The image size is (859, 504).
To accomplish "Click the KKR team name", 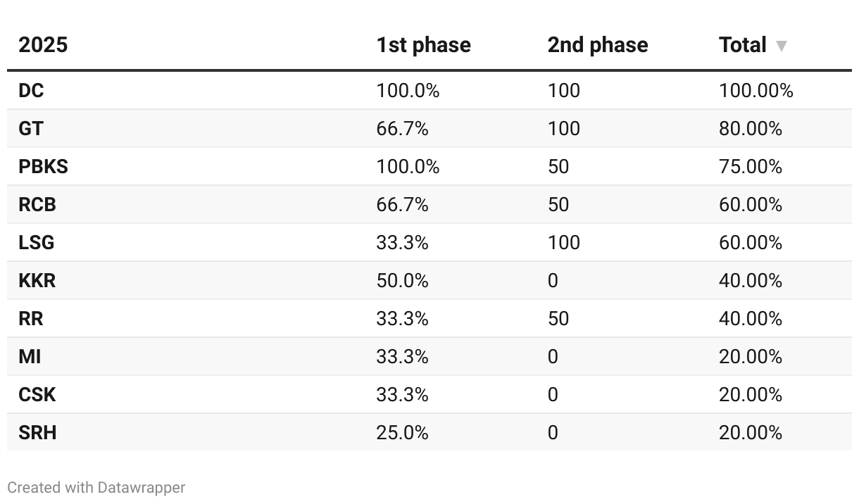I will point(37,281).
